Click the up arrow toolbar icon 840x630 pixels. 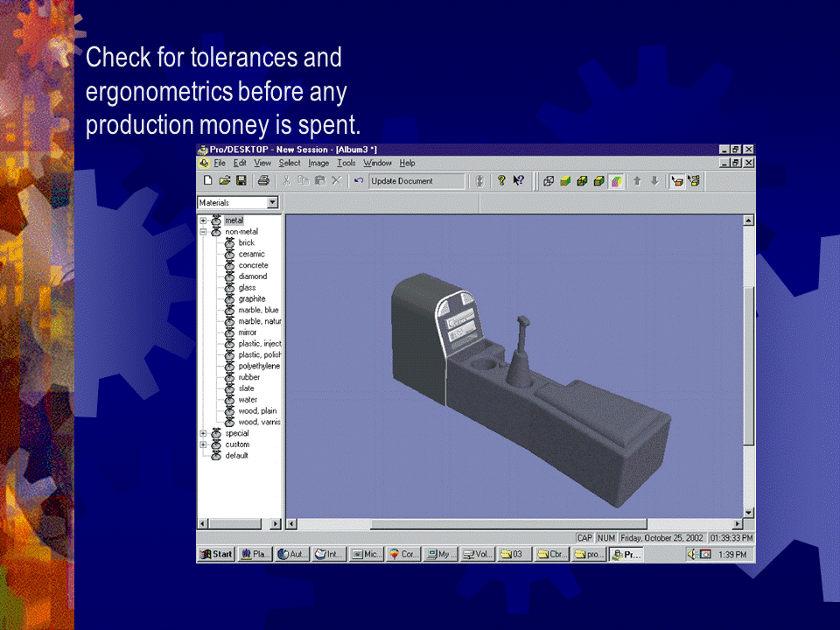pyautogui.click(x=637, y=181)
